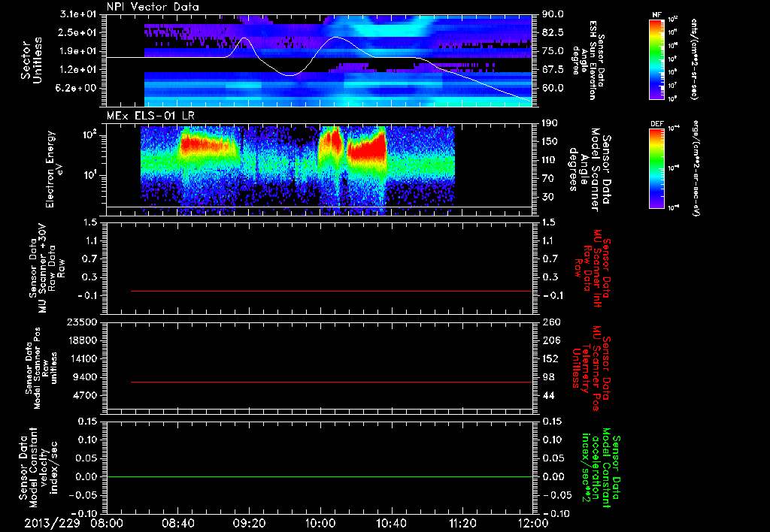Click the DEF color scale bar

click(656, 168)
